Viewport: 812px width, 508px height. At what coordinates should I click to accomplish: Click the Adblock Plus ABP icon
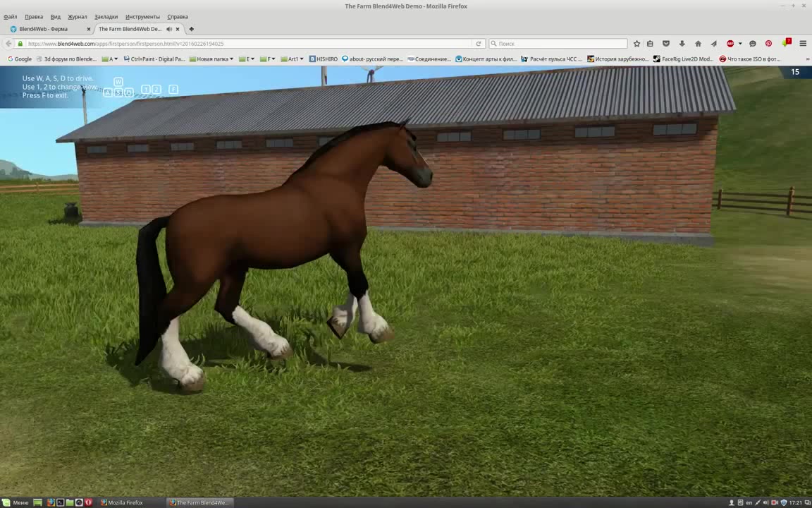point(730,44)
